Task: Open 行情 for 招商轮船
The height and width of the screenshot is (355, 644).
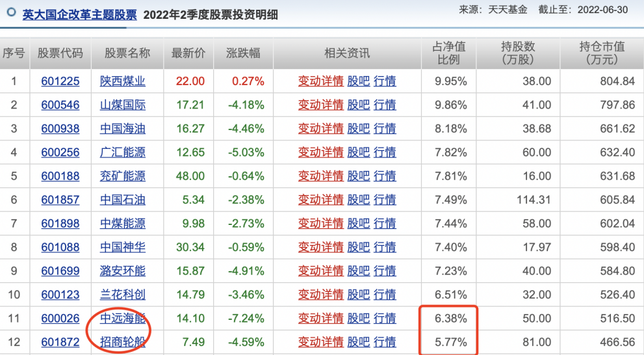Action: 385,342
